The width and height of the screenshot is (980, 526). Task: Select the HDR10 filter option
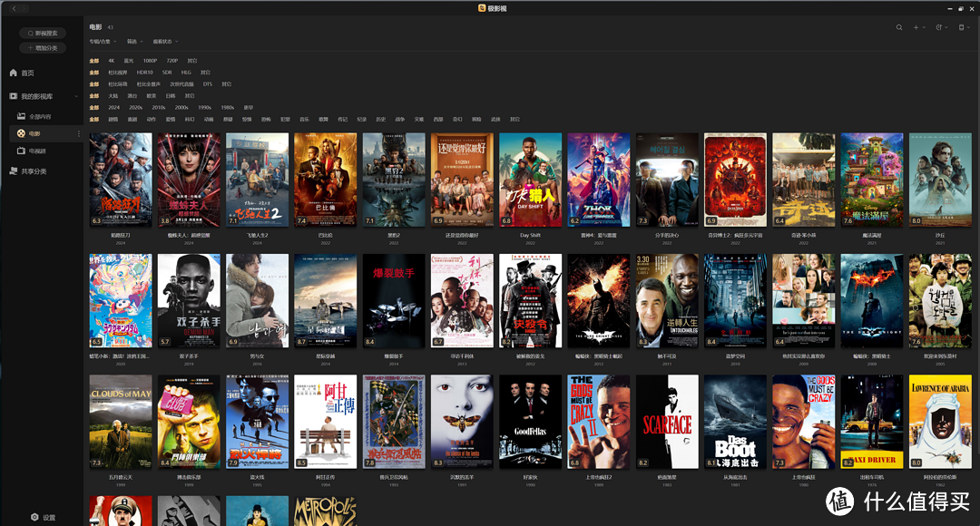tap(145, 73)
